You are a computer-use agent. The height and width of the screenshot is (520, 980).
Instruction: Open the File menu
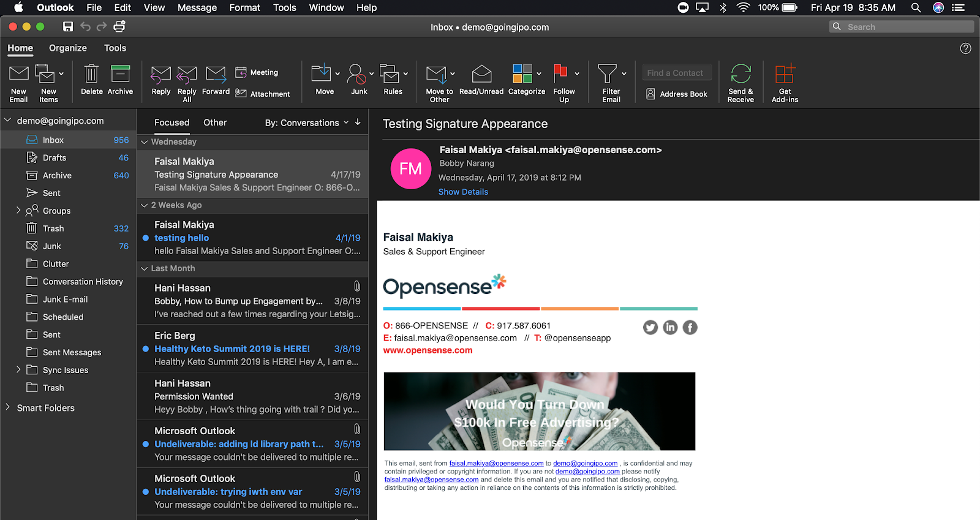pyautogui.click(x=94, y=7)
